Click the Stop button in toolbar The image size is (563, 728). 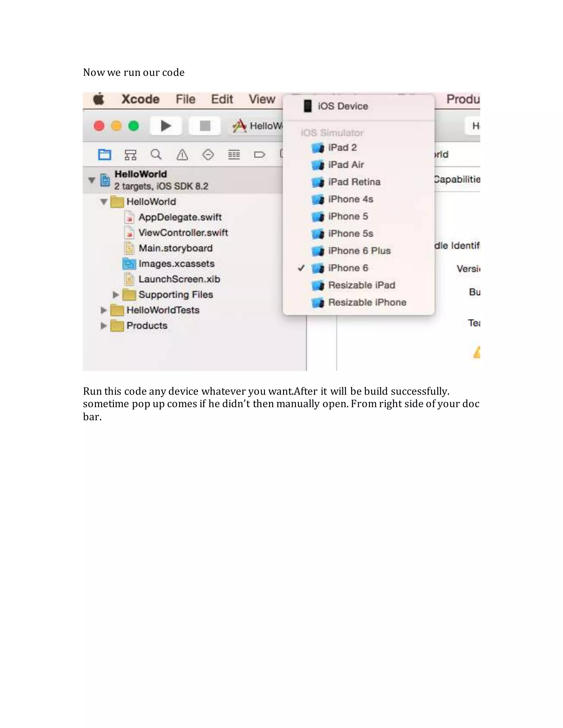click(205, 126)
